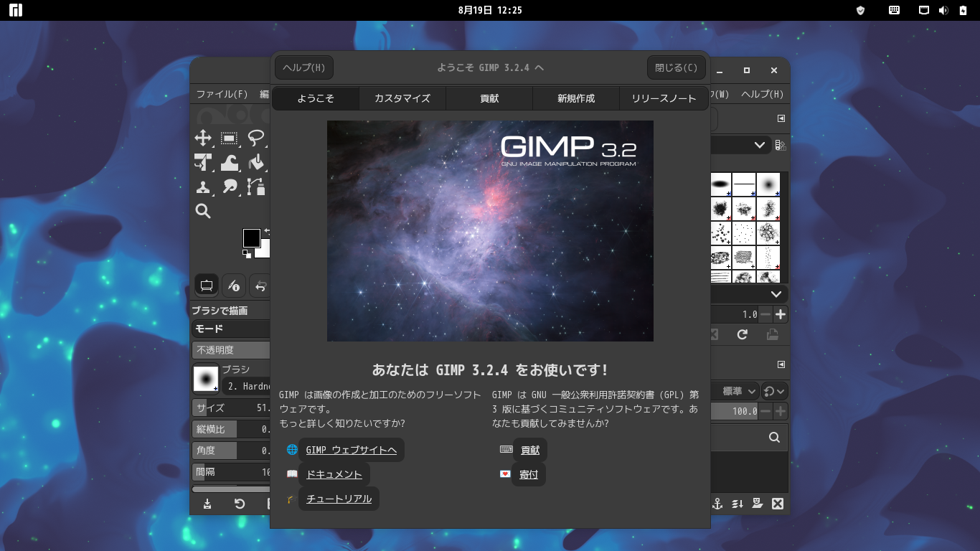Click the brush name field '2. Hardness'
980x551 pixels.
[246, 386]
